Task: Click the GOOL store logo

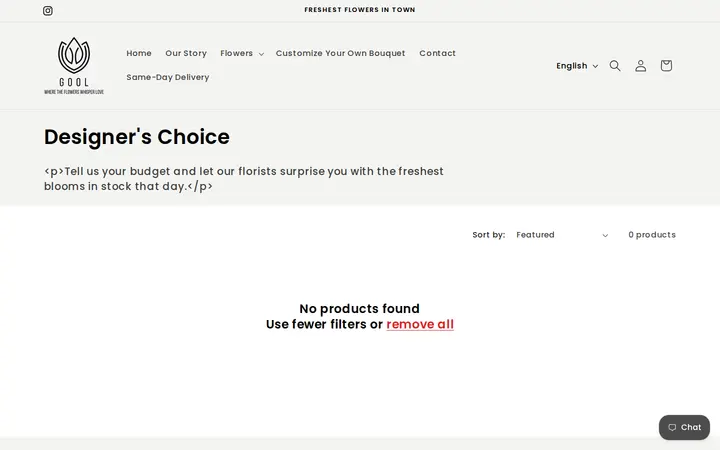Action: click(74, 66)
